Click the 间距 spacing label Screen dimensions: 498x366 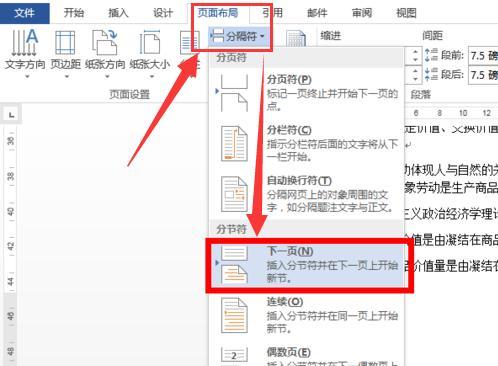[x=432, y=35]
